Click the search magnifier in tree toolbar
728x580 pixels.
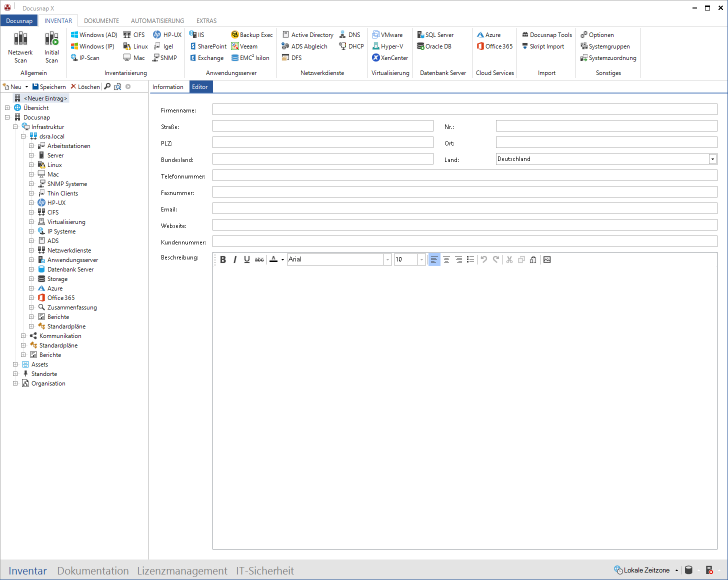coord(107,86)
